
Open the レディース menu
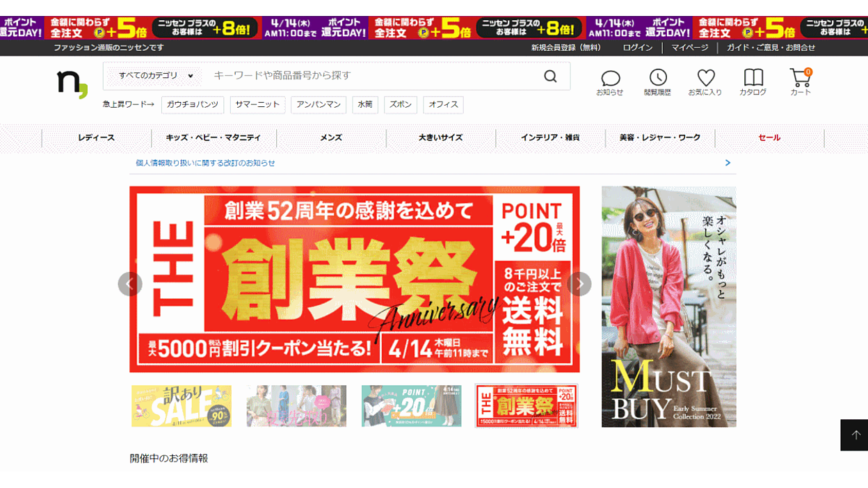[97, 138]
